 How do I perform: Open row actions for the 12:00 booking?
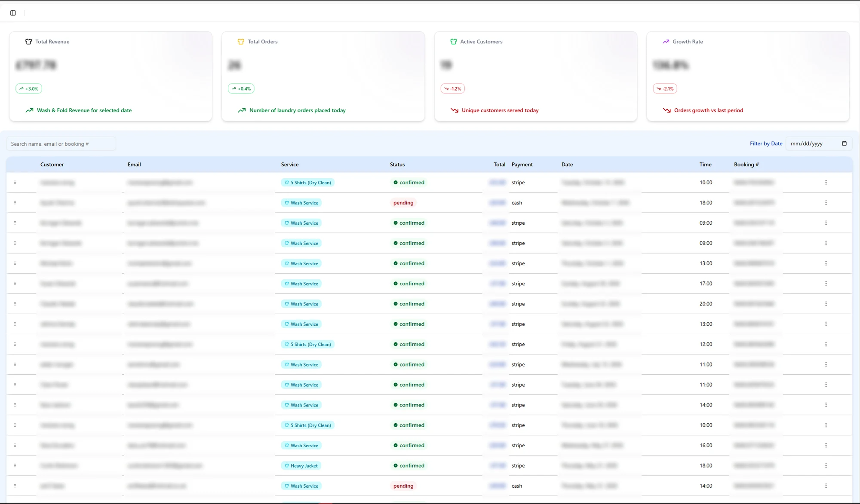pos(826,344)
